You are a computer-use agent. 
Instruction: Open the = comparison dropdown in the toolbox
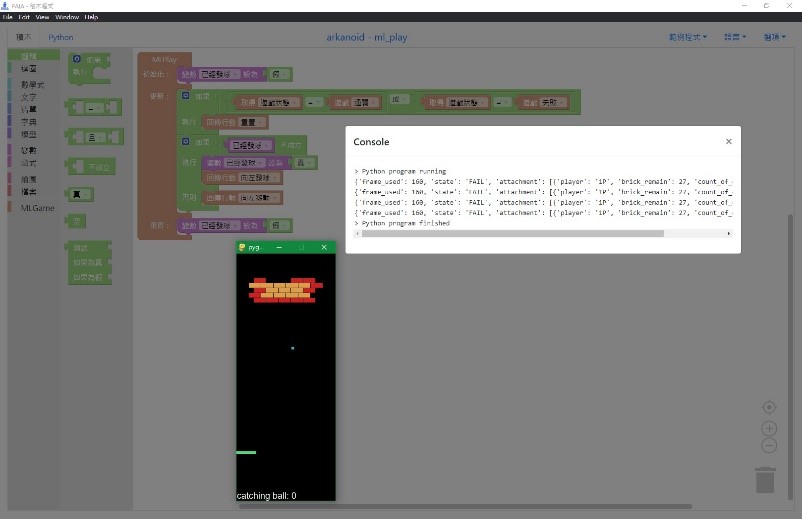[x=95, y=108]
